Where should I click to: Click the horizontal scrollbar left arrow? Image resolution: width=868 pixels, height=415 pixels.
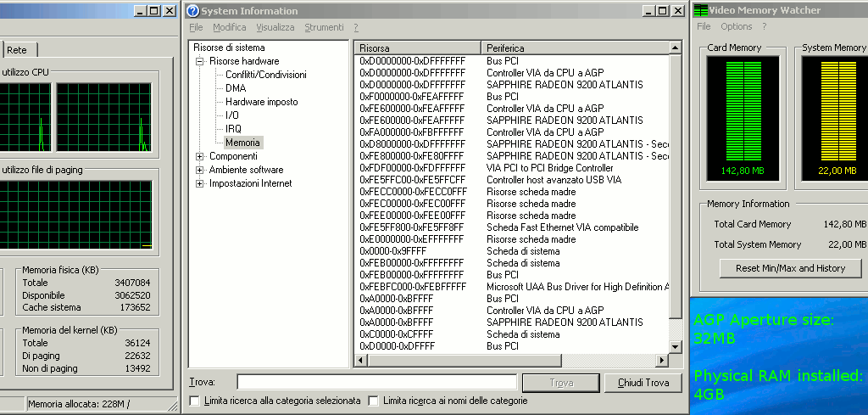point(361,360)
